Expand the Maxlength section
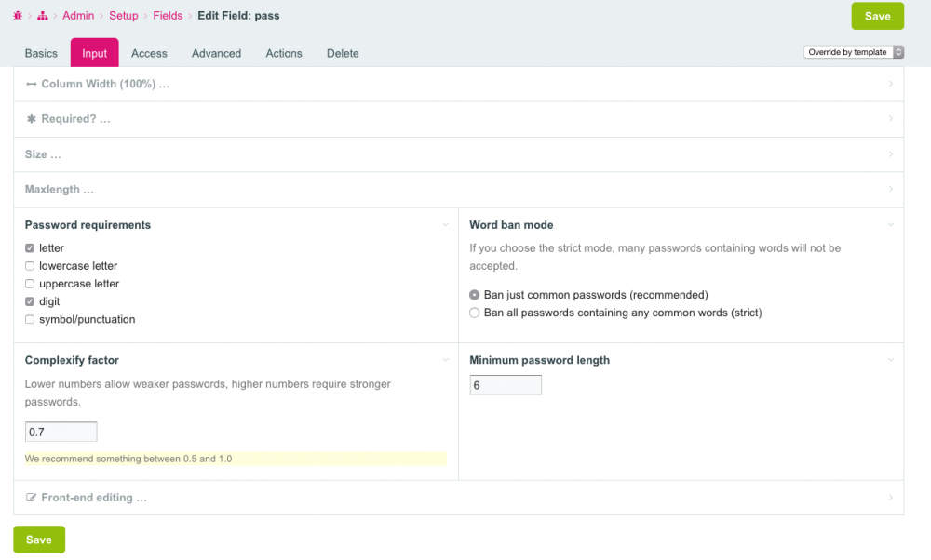 point(60,190)
